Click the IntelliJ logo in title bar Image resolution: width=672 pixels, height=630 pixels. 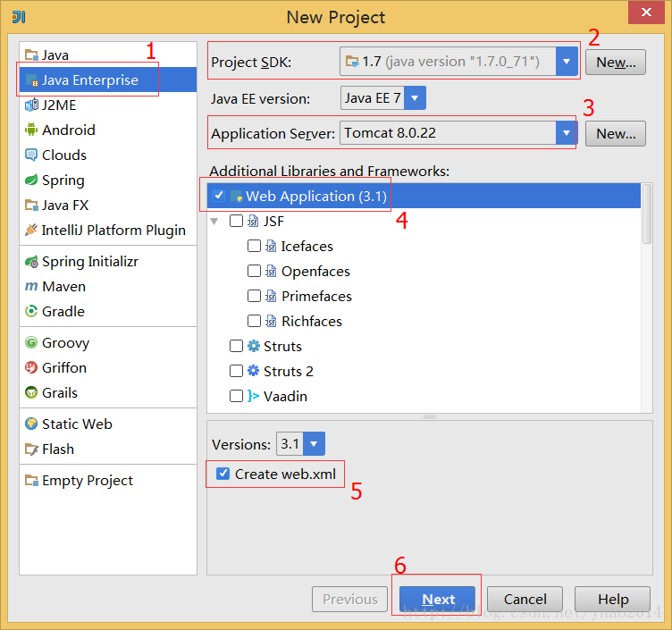[x=19, y=17]
